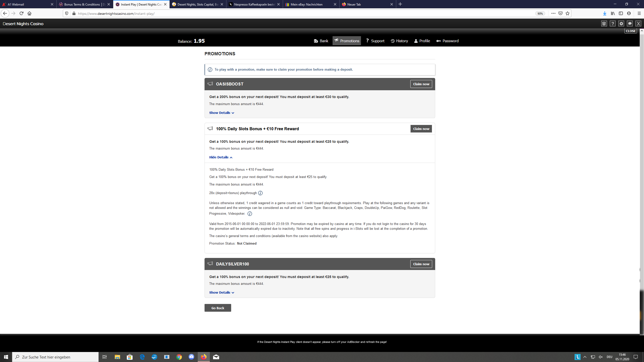Image resolution: width=644 pixels, height=362 pixels.
Task: Claim the DAILYSILVER100 promotion
Action: tap(421, 264)
